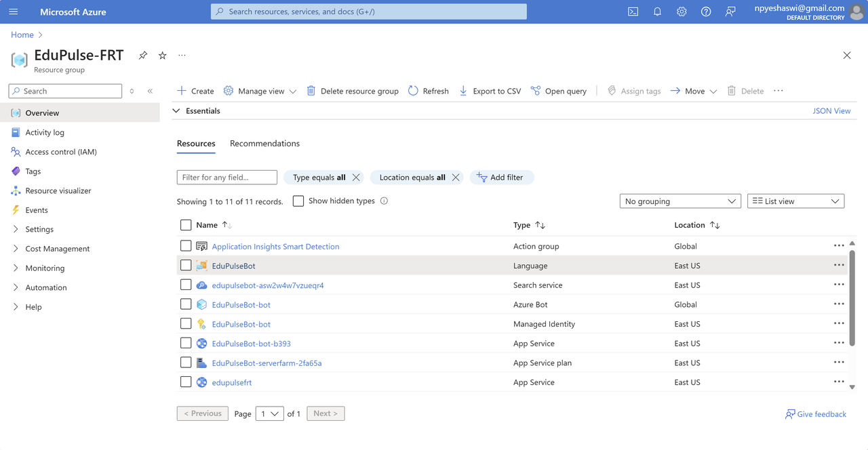The height and width of the screenshot is (450, 868).
Task: Open toolbar overflow ellipsis after Delete
Action: click(x=778, y=91)
